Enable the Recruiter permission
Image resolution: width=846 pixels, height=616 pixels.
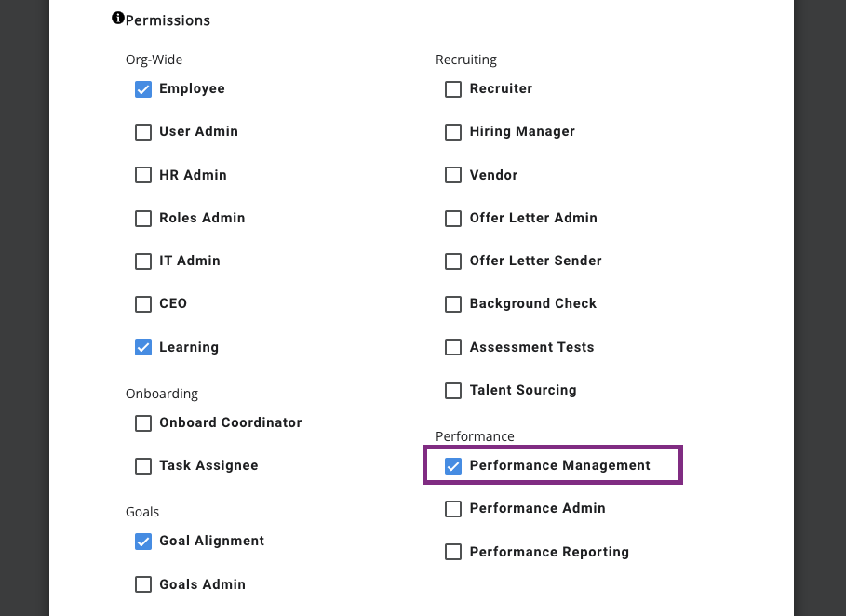click(x=453, y=89)
